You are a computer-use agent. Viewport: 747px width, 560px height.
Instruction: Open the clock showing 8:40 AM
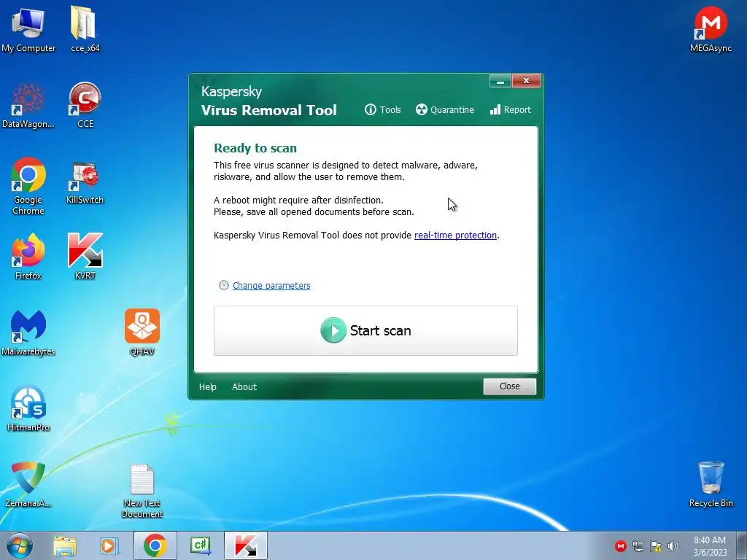(x=710, y=546)
